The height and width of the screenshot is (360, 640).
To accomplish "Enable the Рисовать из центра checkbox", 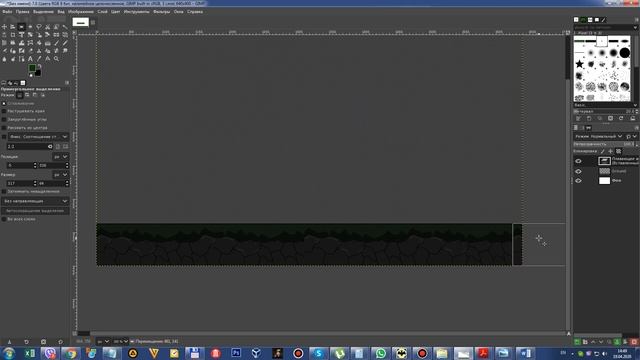I will point(4,128).
